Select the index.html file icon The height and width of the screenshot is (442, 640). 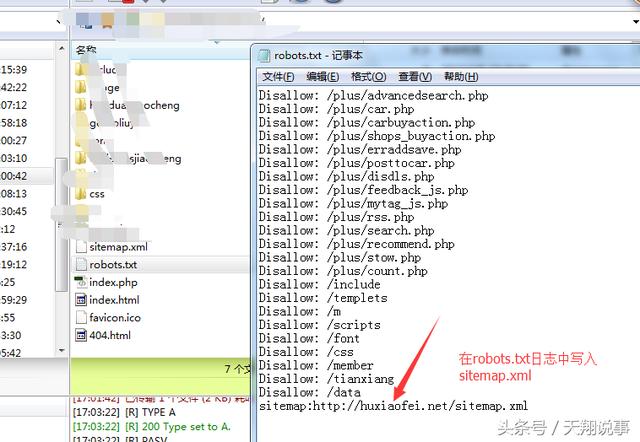pos(81,299)
